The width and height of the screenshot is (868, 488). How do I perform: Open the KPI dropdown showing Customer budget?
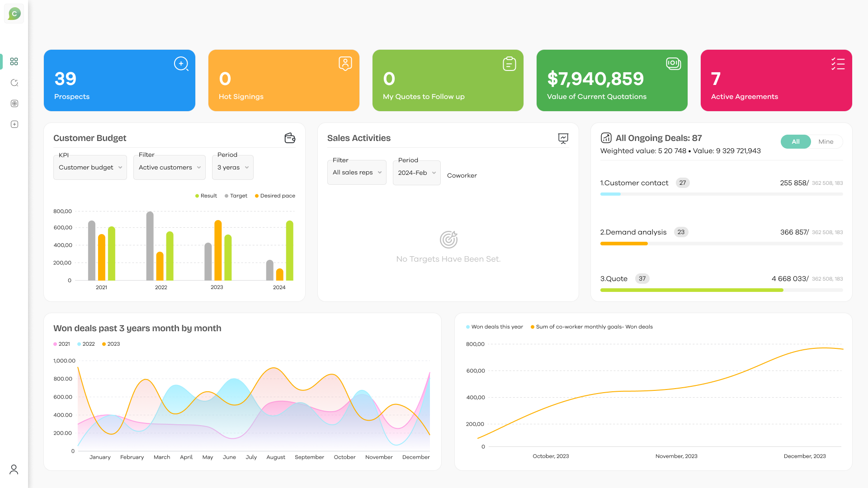tap(90, 167)
